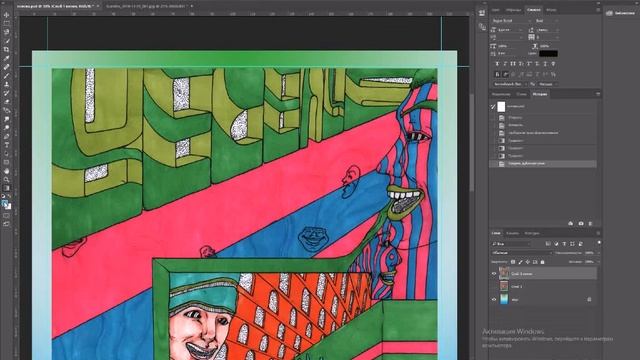The height and width of the screenshot is (360, 640).
Task: Select the Brush tool
Action: click(7, 76)
